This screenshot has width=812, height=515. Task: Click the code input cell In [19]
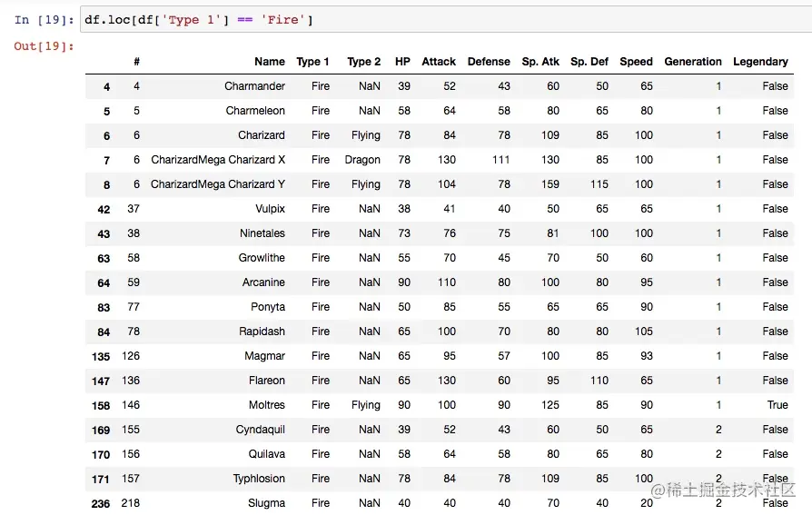tap(446, 20)
